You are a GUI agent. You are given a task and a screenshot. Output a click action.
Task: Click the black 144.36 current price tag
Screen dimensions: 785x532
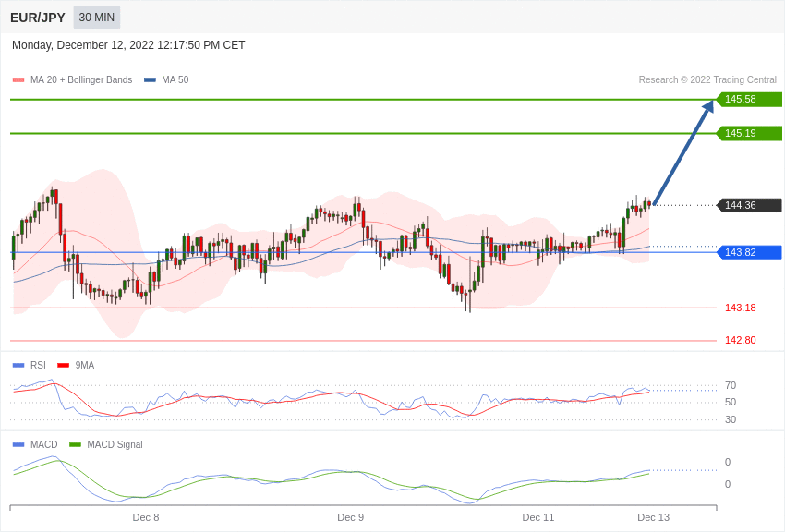click(749, 206)
